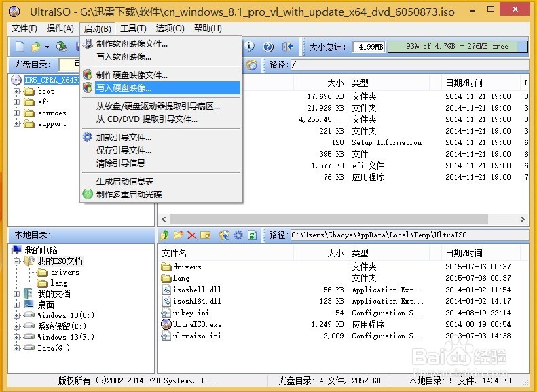Viewport: 537px width, 392px height.
Task: Click the folder icon left of the disc path
Action: coord(252,64)
